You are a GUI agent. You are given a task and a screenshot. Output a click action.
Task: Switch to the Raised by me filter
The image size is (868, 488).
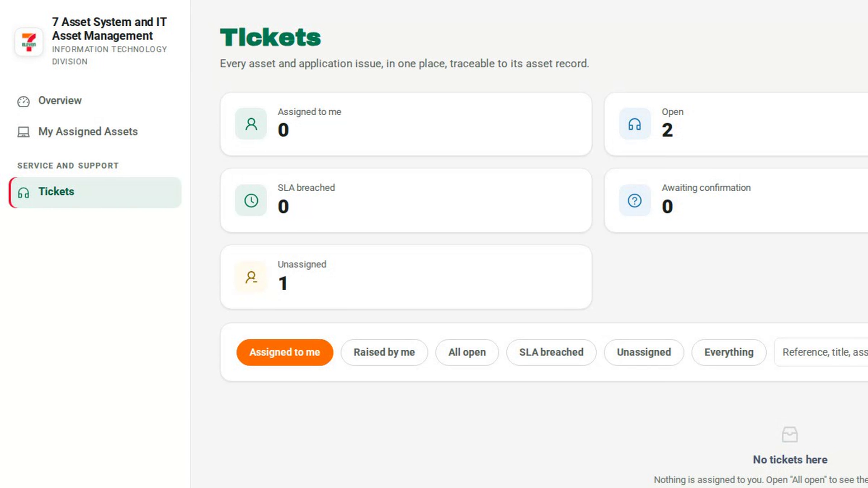[x=384, y=352]
